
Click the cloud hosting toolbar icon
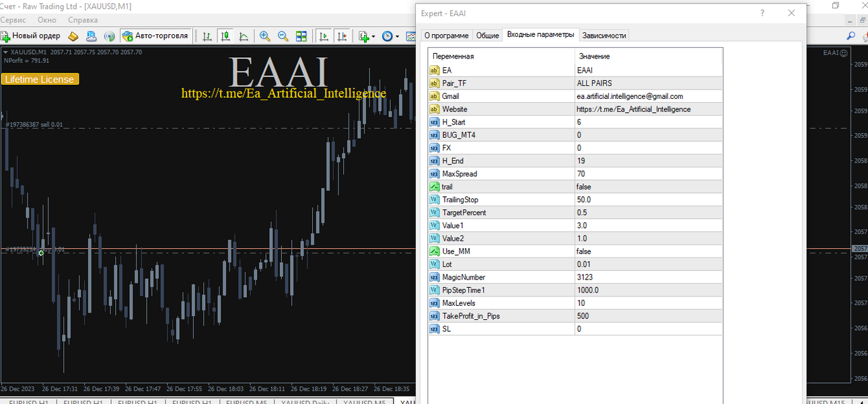(x=91, y=36)
